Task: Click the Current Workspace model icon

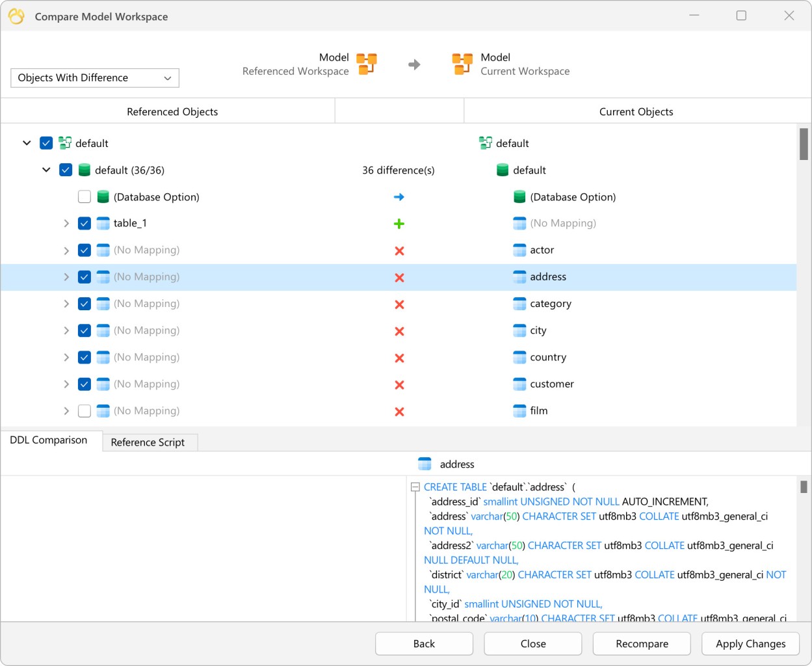Action: (462, 64)
